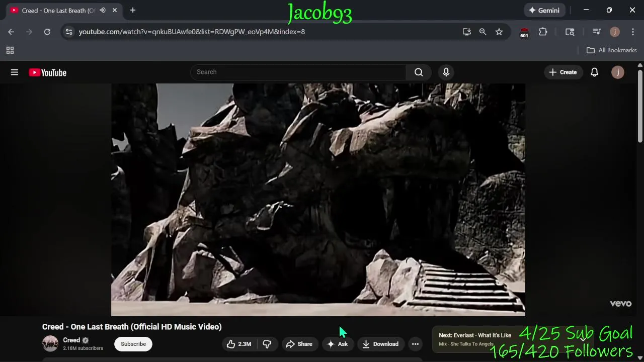Close the Creed YouTube tab

pyautogui.click(x=115, y=10)
